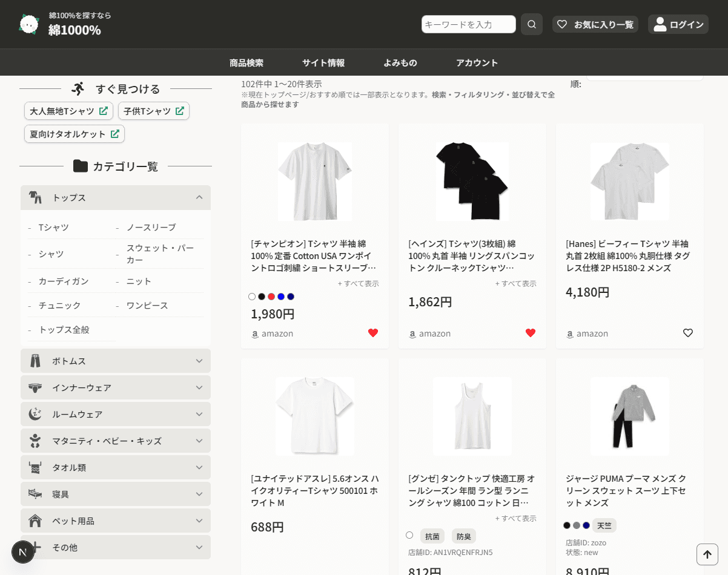The height and width of the screenshot is (575, 728).
Task: Open the よみもの menu
Action: (400, 62)
